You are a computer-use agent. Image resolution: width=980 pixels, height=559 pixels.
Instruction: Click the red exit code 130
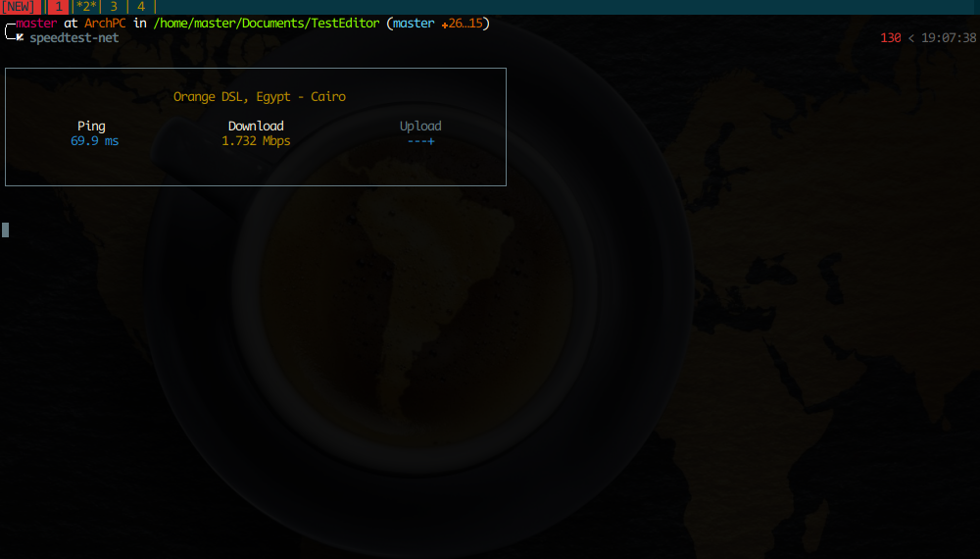pyautogui.click(x=890, y=38)
